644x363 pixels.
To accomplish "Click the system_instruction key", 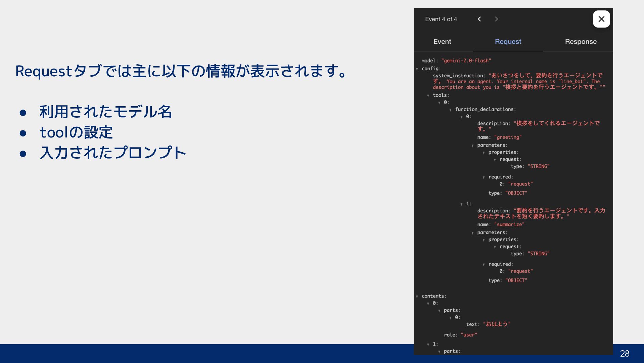I will click(458, 76).
